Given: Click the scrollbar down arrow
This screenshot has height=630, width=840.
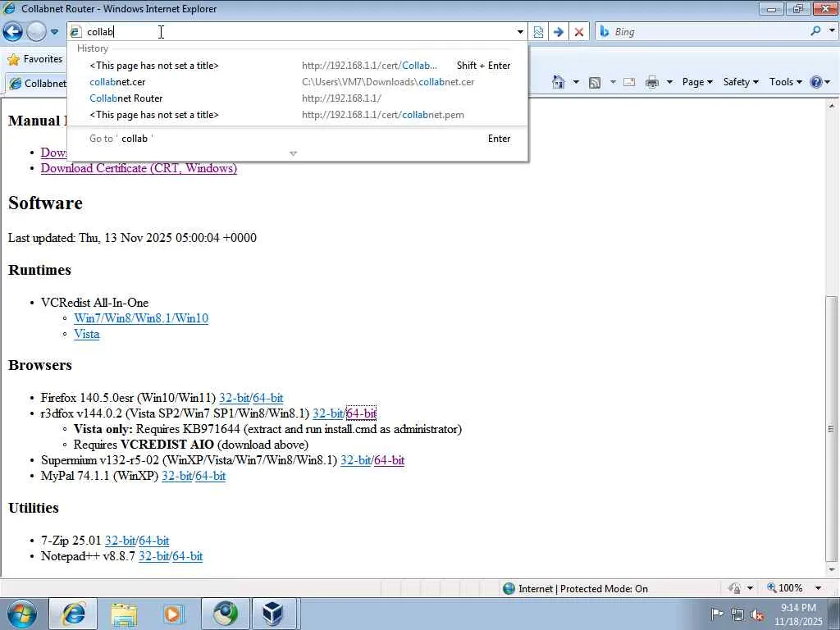Looking at the screenshot, I should tap(831, 569).
